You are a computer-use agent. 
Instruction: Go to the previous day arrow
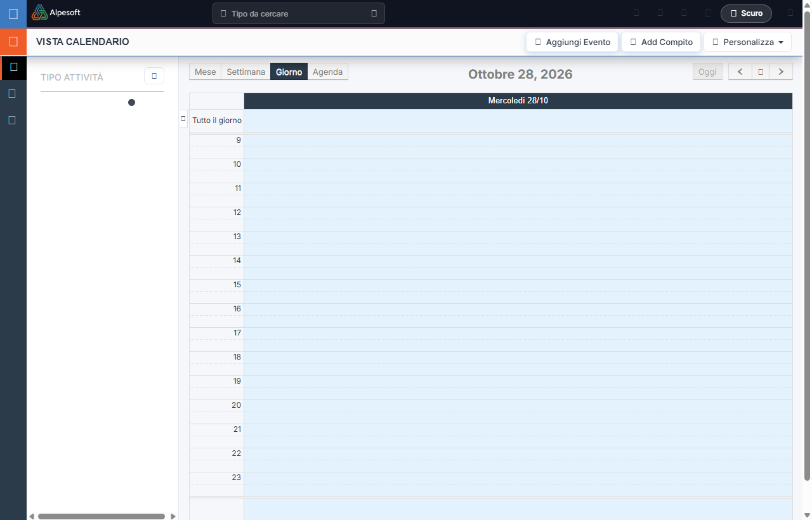click(740, 72)
